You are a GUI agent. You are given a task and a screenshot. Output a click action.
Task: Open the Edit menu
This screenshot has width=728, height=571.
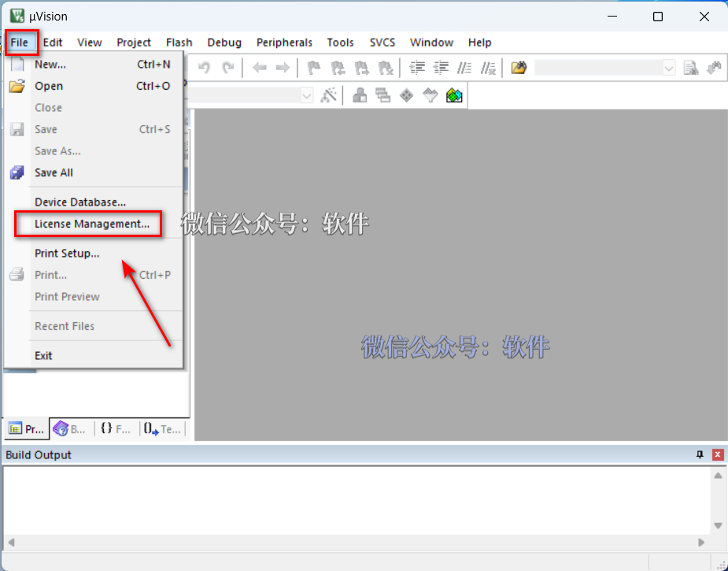pyautogui.click(x=53, y=43)
